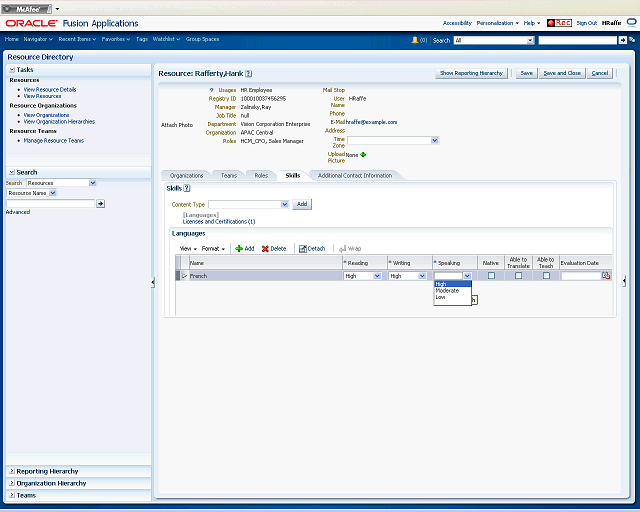The width and height of the screenshot is (640, 512).
Task: Open the Licenses and Certifications (1) link
Action: [x=219, y=222]
